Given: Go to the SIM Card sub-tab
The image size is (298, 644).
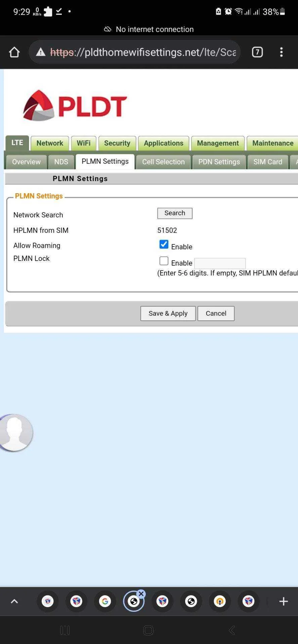Looking at the screenshot, I should (x=268, y=162).
